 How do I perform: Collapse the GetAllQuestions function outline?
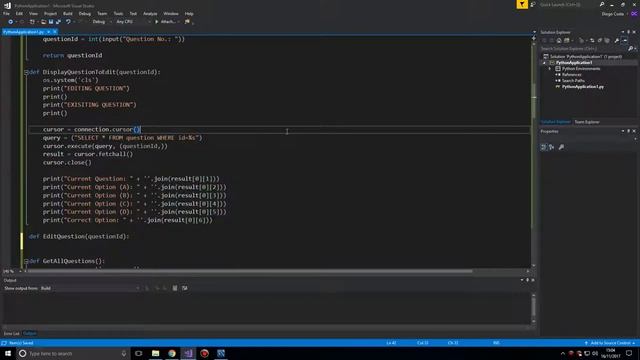[26, 261]
